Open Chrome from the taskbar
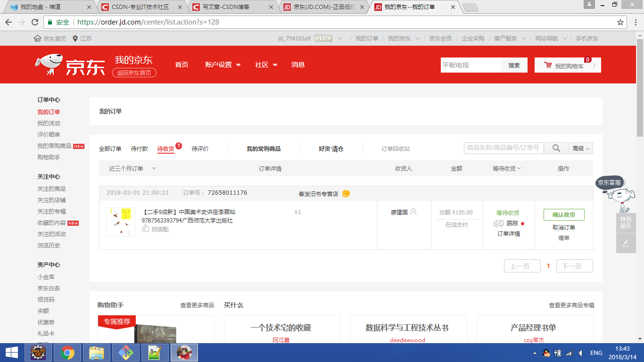Screen dimensions: 644x362 click(x=67, y=353)
